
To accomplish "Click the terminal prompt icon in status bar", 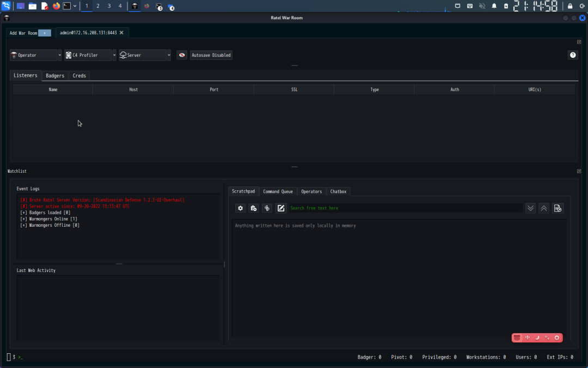I will tap(20, 357).
